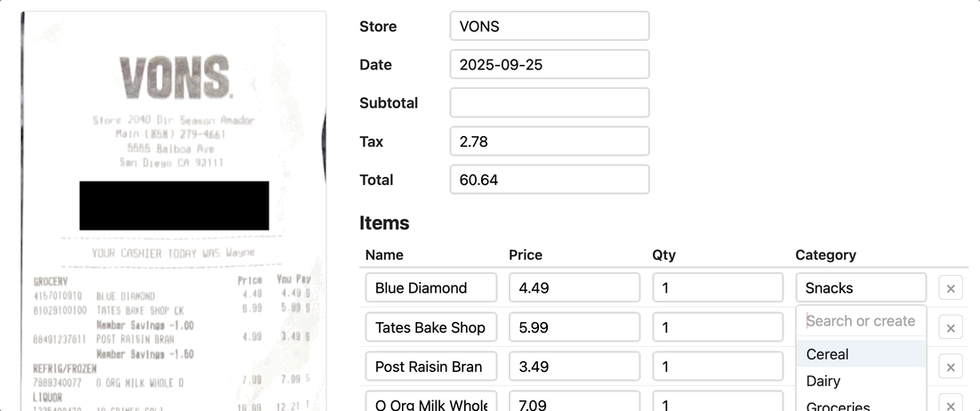Edit the Store name field
980x411 pixels.
[x=549, y=27]
